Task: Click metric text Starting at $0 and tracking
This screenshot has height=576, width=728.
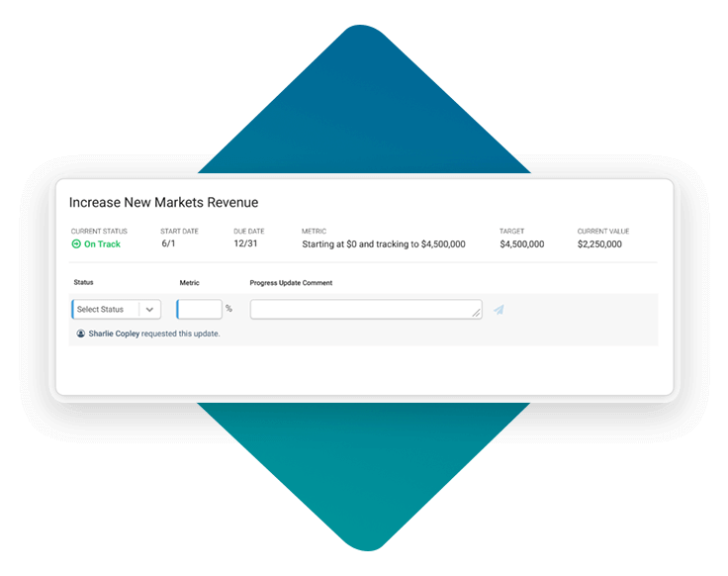Action: [384, 244]
